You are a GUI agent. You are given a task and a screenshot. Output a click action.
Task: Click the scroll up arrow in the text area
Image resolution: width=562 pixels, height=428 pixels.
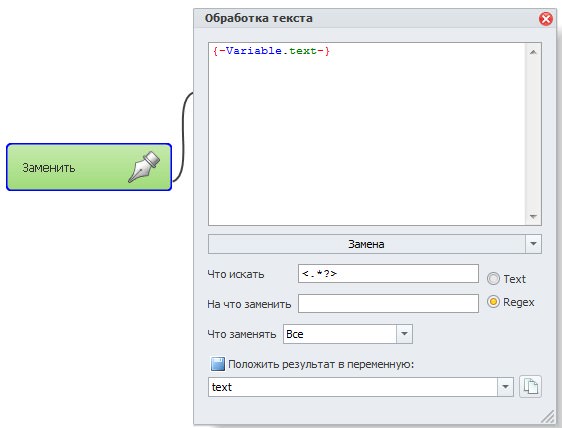(x=533, y=52)
